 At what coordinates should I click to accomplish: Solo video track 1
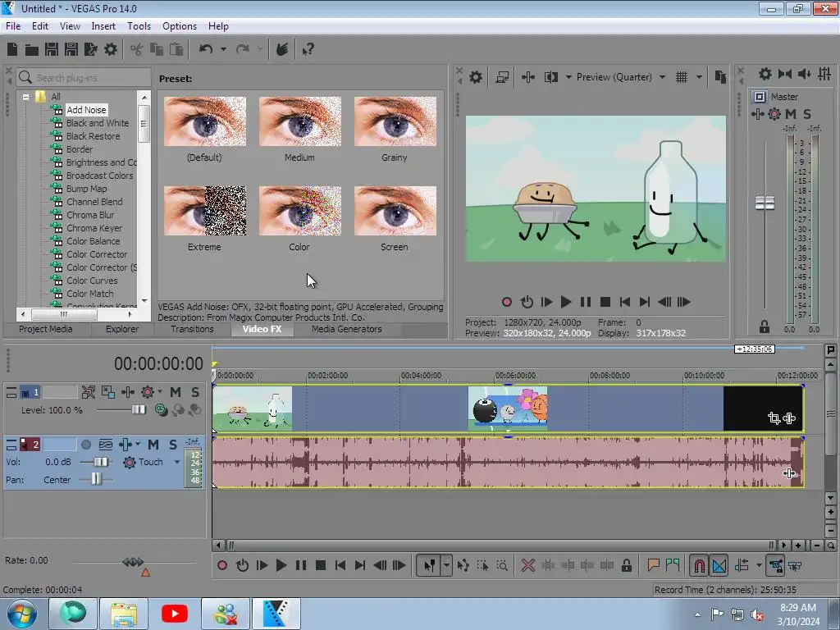(195, 392)
